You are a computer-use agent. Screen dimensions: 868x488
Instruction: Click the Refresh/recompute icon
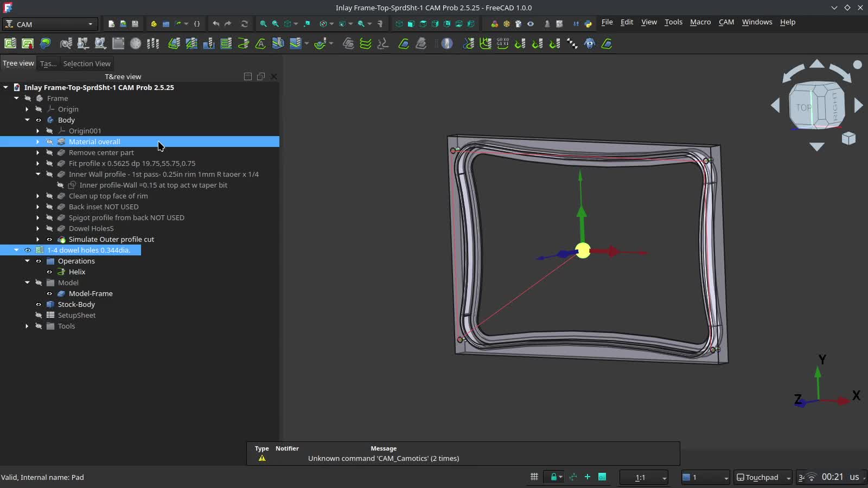(245, 24)
